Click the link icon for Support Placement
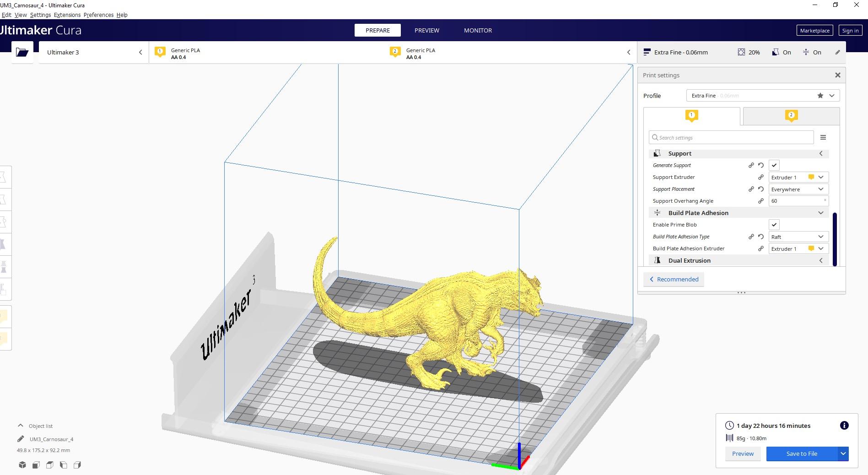 click(x=751, y=189)
